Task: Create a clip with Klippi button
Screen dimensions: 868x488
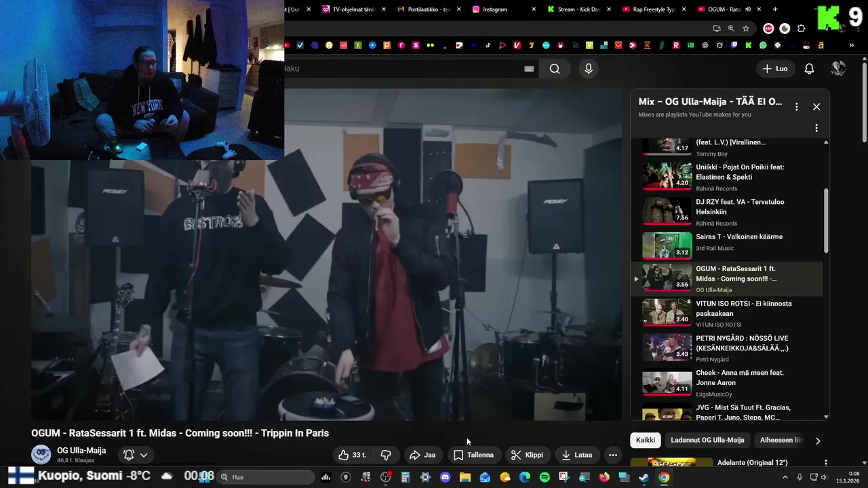Action: click(x=527, y=455)
